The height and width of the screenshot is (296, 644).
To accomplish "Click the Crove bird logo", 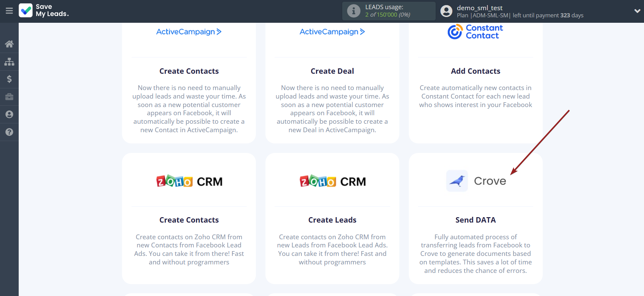I will (x=457, y=181).
